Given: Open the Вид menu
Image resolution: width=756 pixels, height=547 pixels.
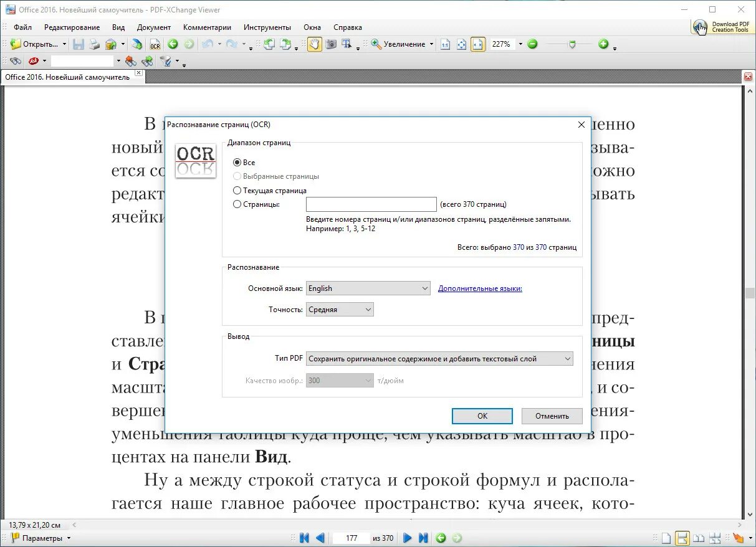Looking at the screenshot, I should (118, 27).
